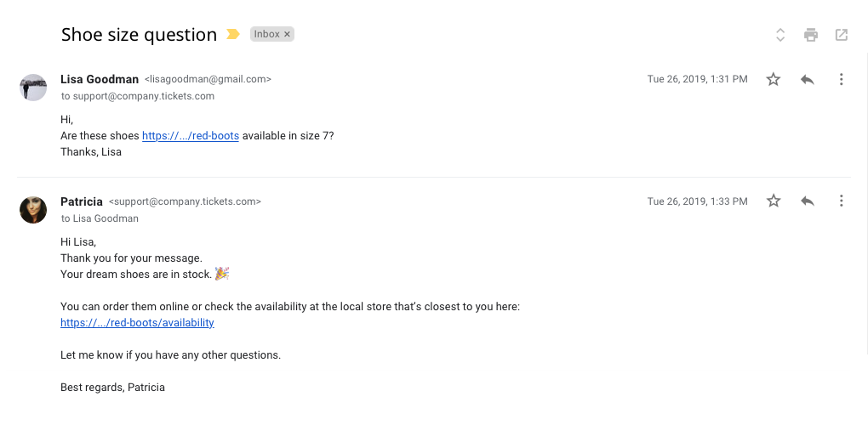Click Lisa Goodman's profile picture

(x=33, y=88)
